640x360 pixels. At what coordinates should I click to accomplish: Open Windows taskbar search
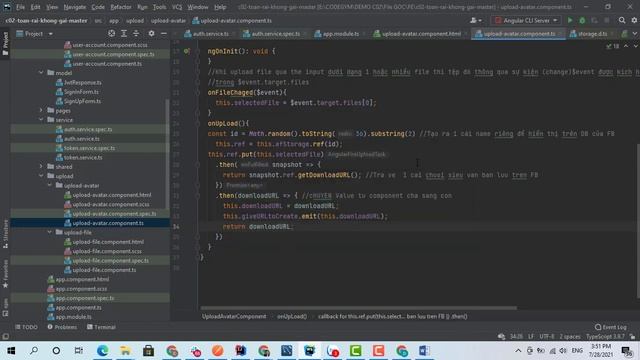click(x=34, y=351)
